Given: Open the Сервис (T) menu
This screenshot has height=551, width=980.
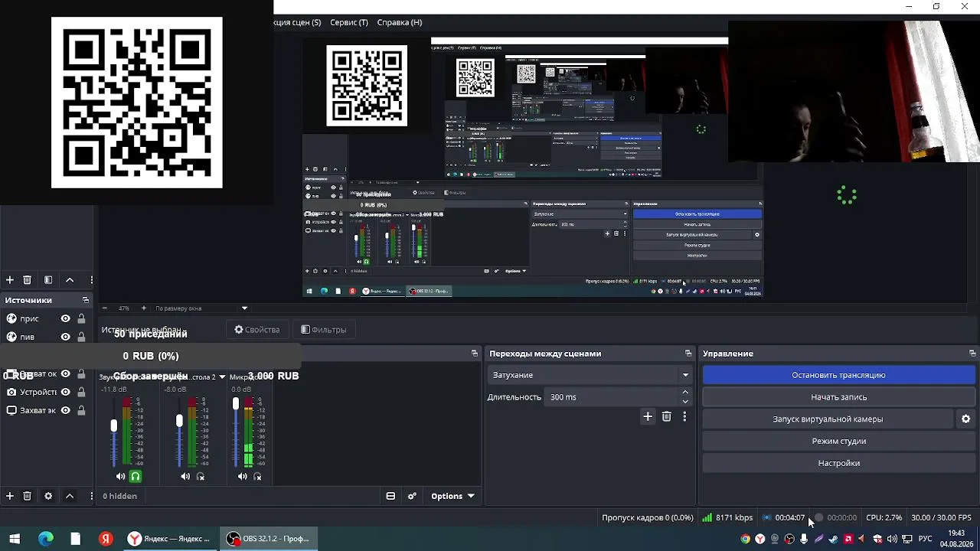Looking at the screenshot, I should pos(349,22).
